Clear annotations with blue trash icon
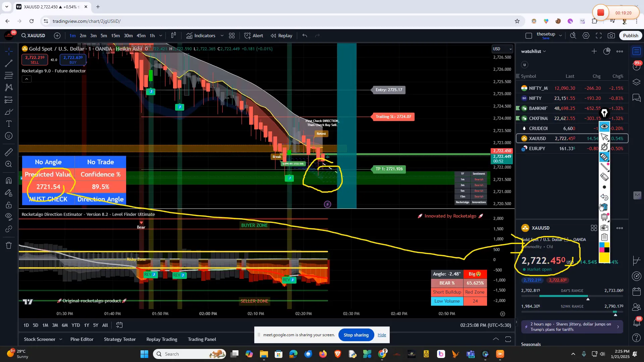The width and height of the screenshot is (644, 362). (x=604, y=207)
